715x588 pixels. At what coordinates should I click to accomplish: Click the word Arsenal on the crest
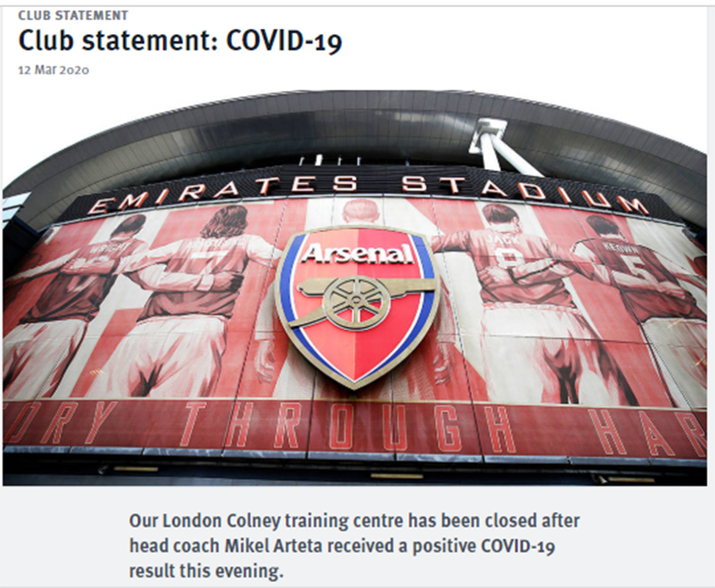point(358,254)
